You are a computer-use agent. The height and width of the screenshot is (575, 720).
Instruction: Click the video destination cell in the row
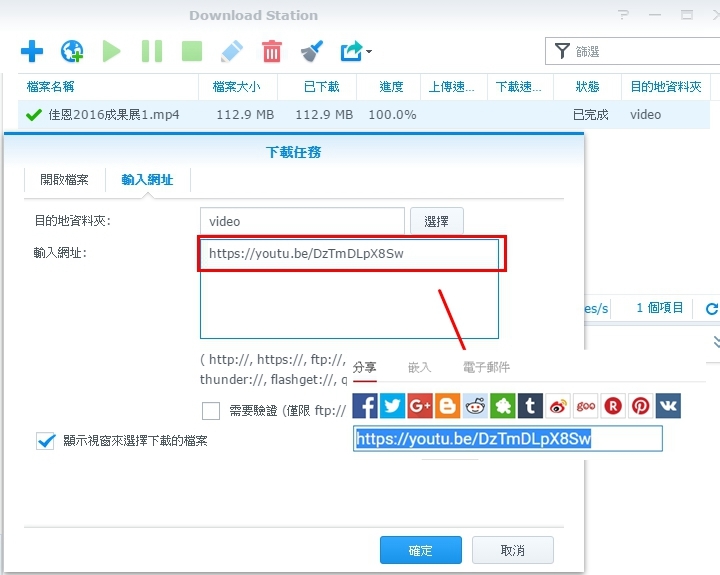click(x=646, y=115)
